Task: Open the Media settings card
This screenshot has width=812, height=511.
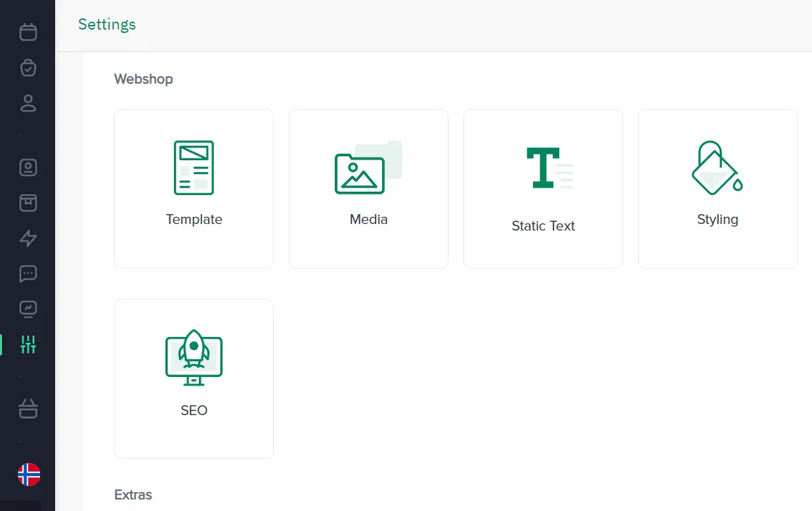Action: [x=368, y=189]
